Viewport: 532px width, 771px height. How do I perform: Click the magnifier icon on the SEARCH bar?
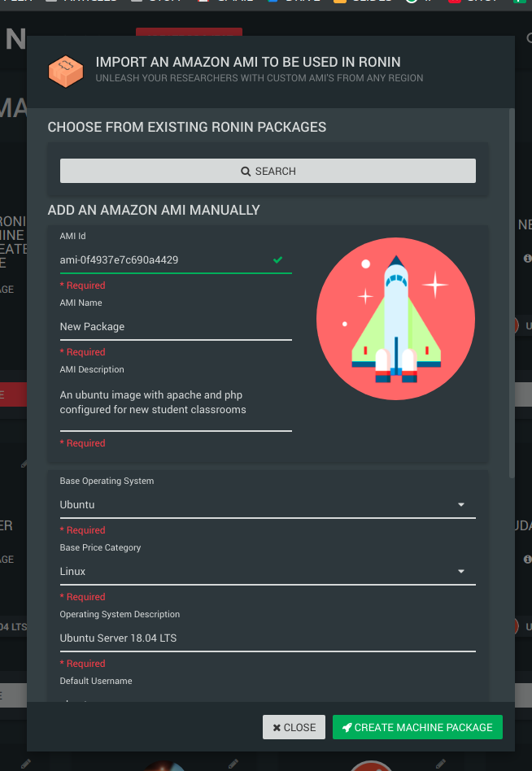[245, 171]
